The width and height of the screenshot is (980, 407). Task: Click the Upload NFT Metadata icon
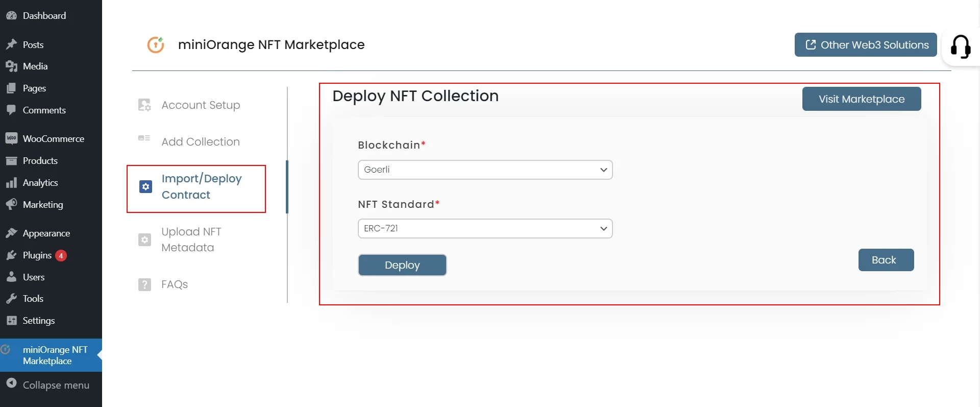(x=144, y=240)
